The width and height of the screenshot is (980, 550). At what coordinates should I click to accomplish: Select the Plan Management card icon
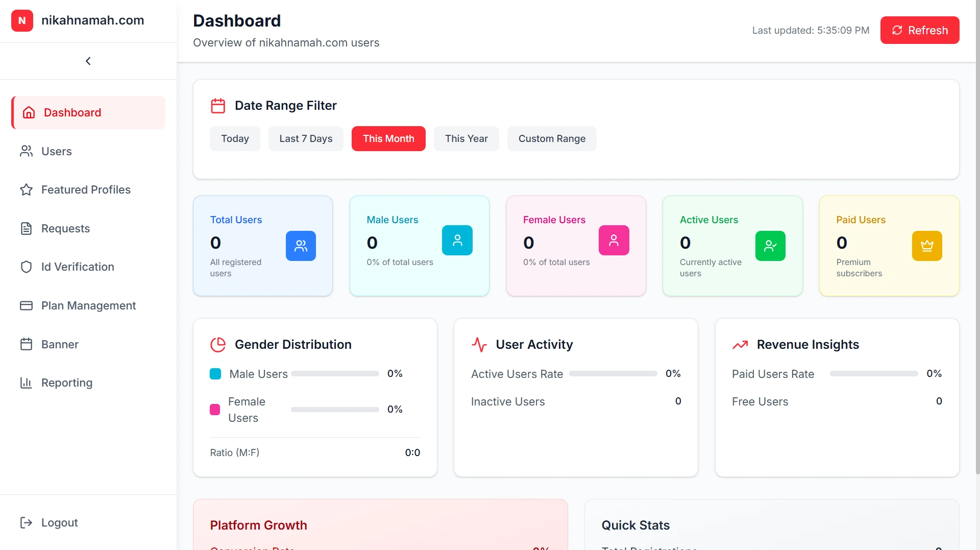pos(27,305)
